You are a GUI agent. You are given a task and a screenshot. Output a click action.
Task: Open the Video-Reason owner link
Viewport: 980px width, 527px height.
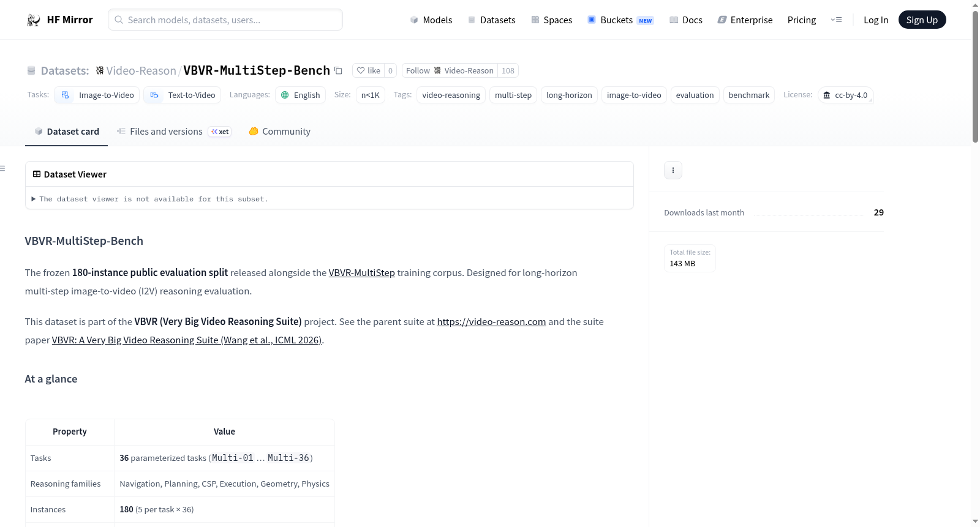(x=141, y=71)
